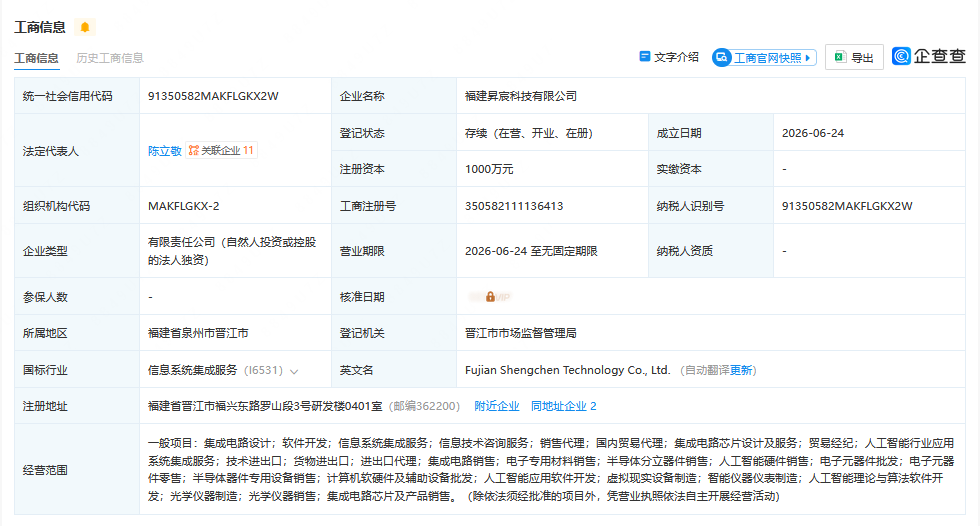Select registered capital 1000万元

[x=489, y=169]
